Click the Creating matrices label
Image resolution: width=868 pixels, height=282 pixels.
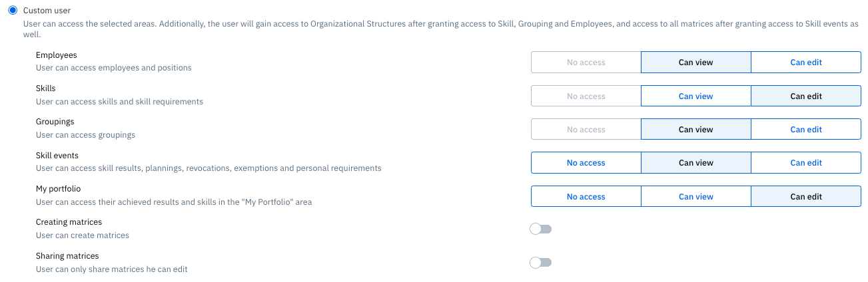pyautogui.click(x=69, y=222)
